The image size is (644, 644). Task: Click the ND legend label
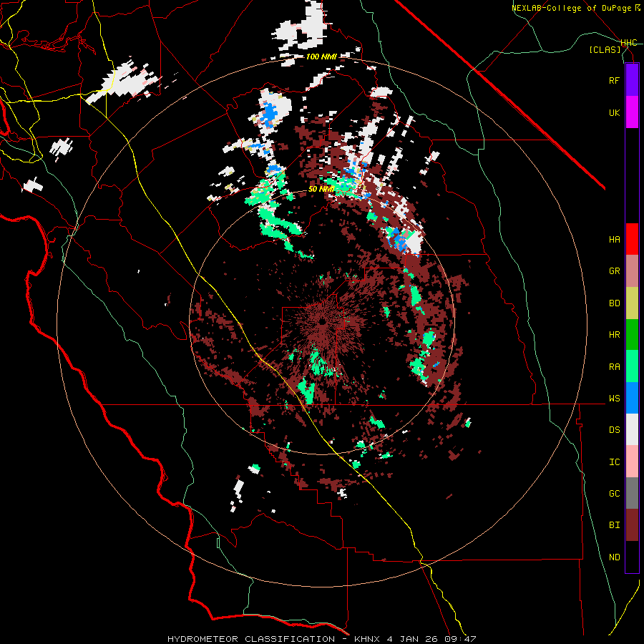click(x=614, y=557)
